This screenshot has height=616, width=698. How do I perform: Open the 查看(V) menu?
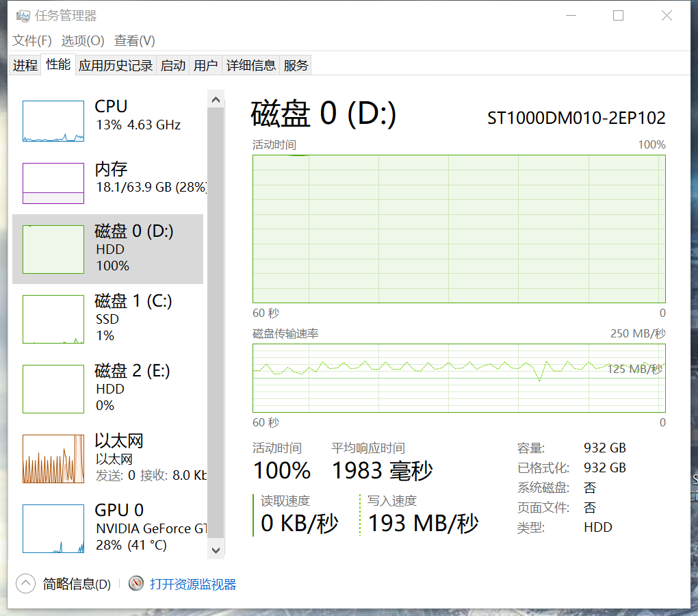(134, 41)
